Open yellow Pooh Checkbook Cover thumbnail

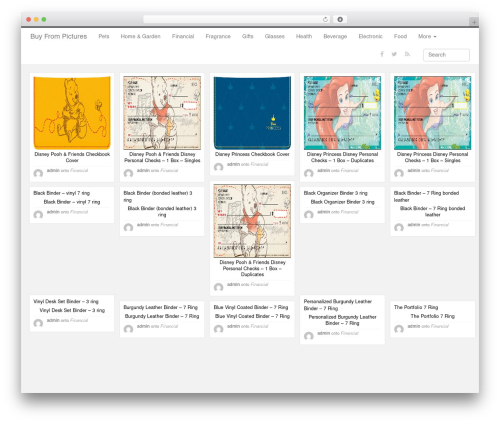pyautogui.click(x=72, y=113)
